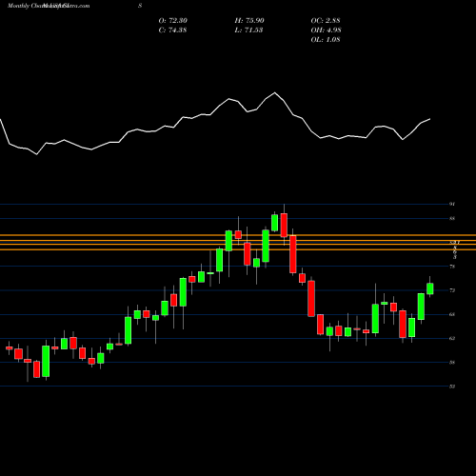The height and width of the screenshot is (476, 476).
Task: Click the '91' price axis label
Action: (x=452, y=204)
